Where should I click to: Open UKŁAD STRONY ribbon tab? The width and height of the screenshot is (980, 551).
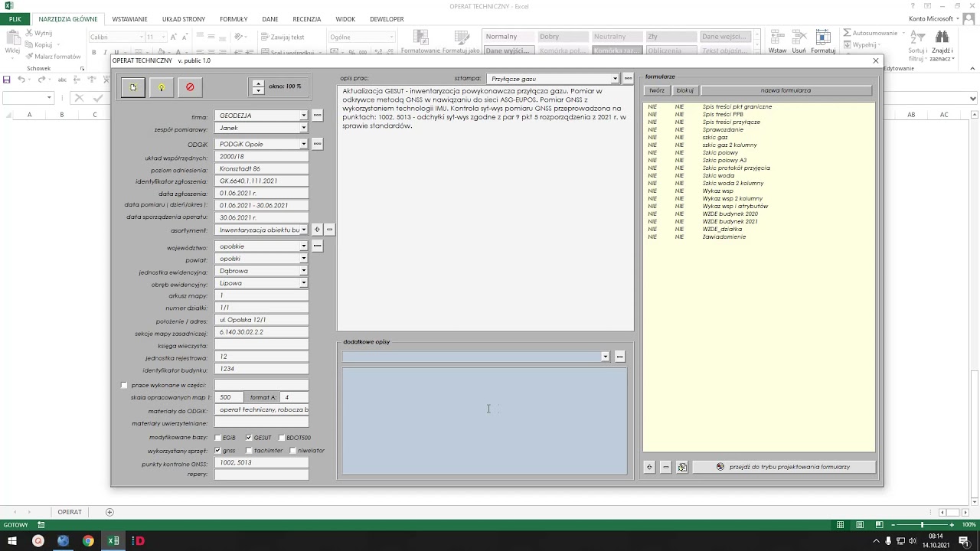(184, 18)
